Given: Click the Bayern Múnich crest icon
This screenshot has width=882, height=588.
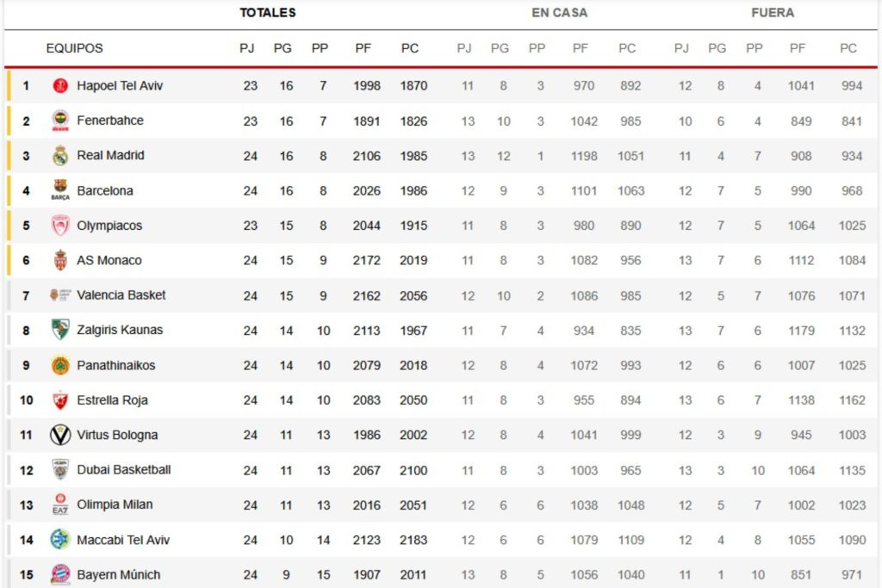Looking at the screenshot, I should [59, 574].
